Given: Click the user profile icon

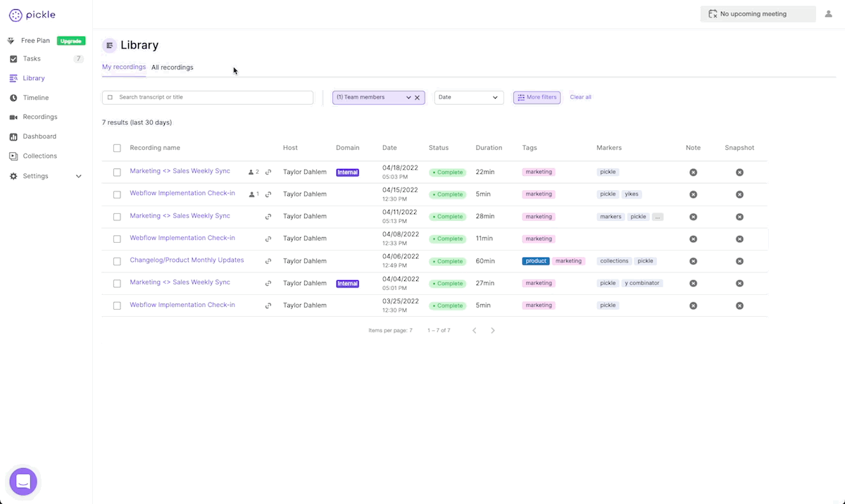Looking at the screenshot, I should (x=828, y=14).
